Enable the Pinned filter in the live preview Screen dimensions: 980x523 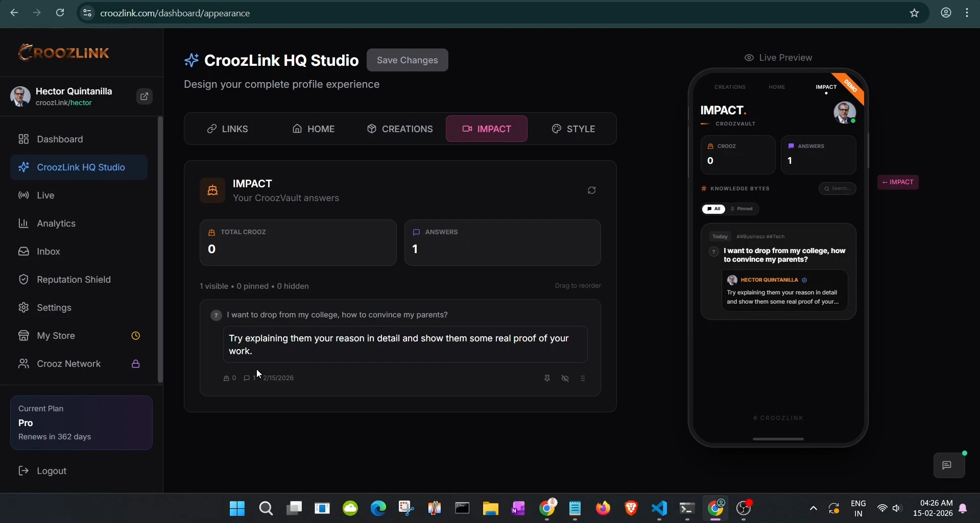tap(742, 209)
